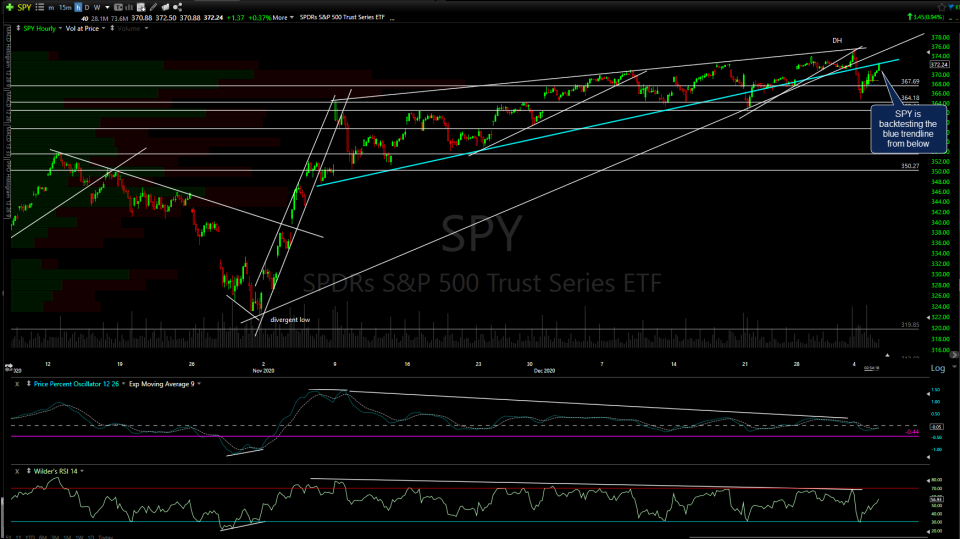Click the 'Dec 2020' date axis label

click(544, 371)
